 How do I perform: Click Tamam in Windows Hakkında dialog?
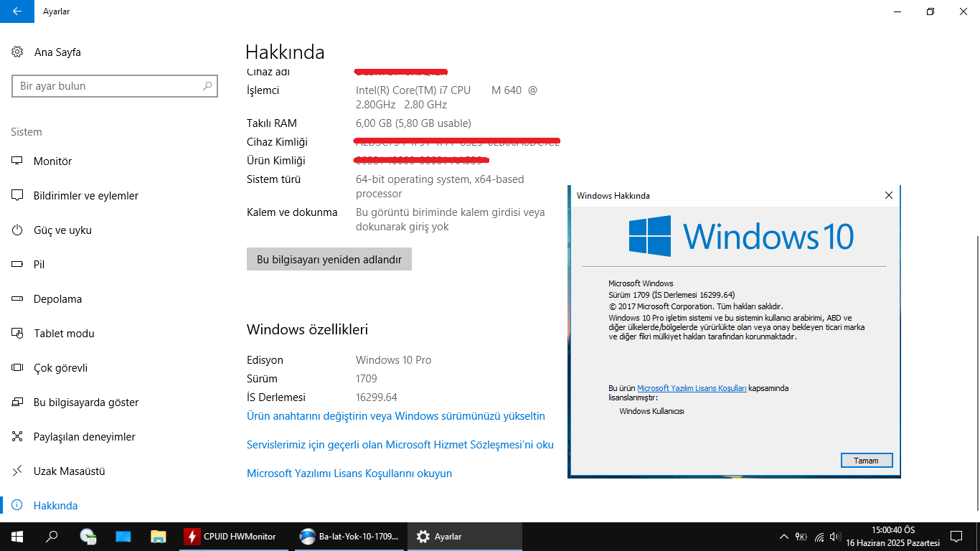point(866,461)
